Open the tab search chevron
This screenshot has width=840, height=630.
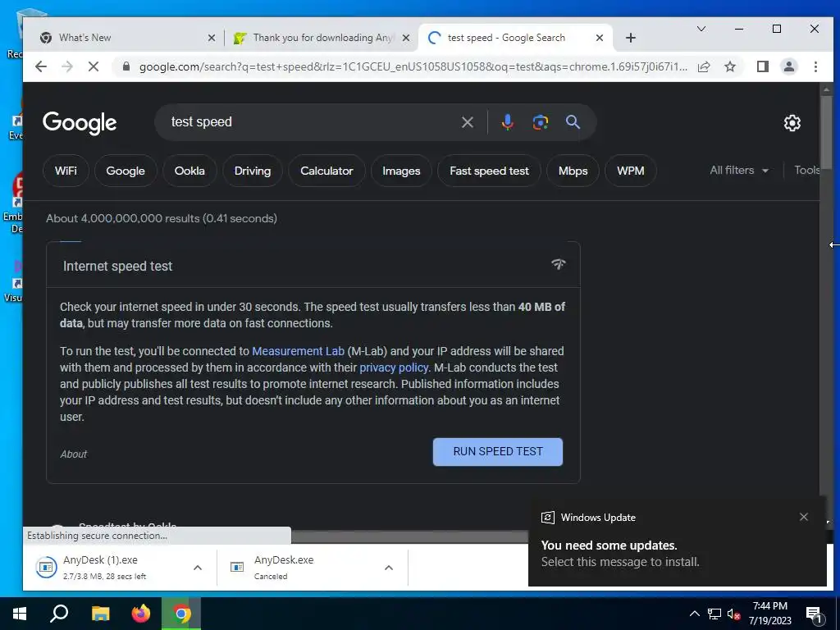701,29
